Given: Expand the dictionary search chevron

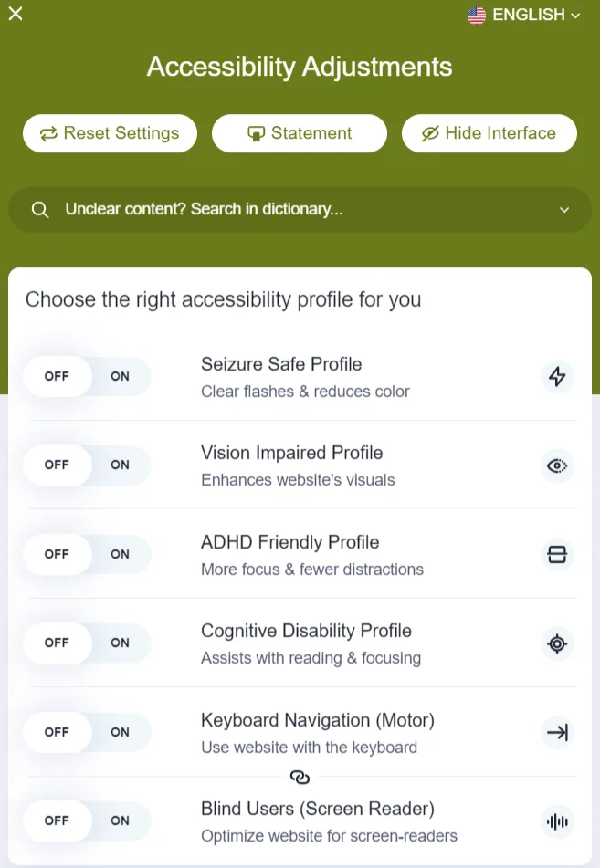Looking at the screenshot, I should click(564, 210).
